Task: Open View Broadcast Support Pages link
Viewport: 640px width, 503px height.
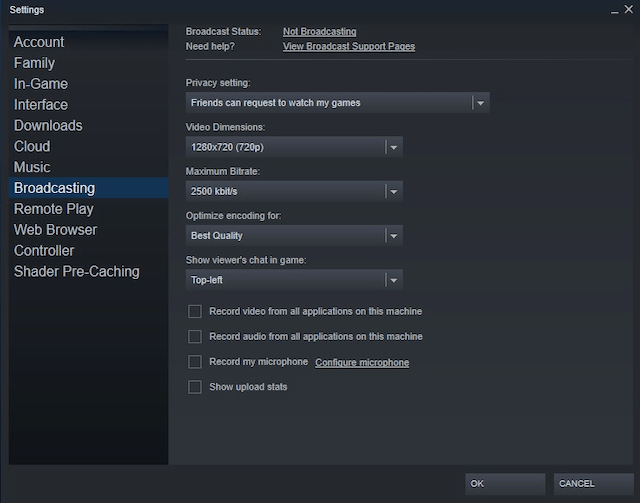Action: tap(349, 46)
